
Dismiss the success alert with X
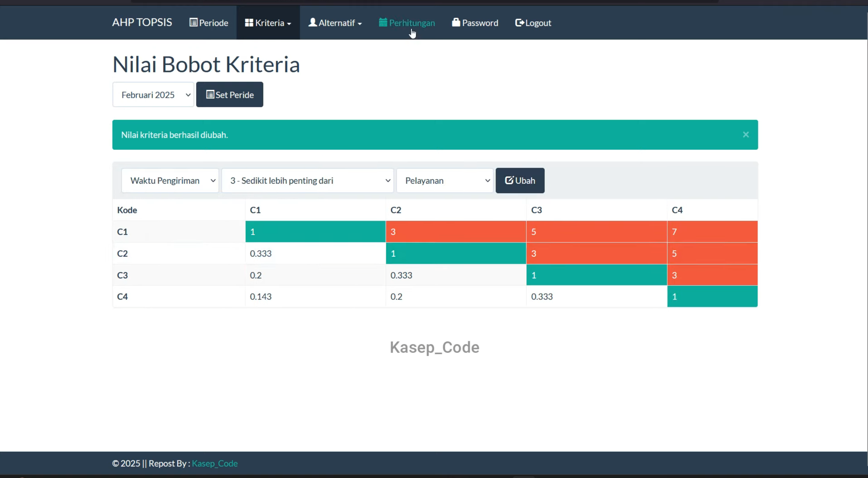coord(746,134)
